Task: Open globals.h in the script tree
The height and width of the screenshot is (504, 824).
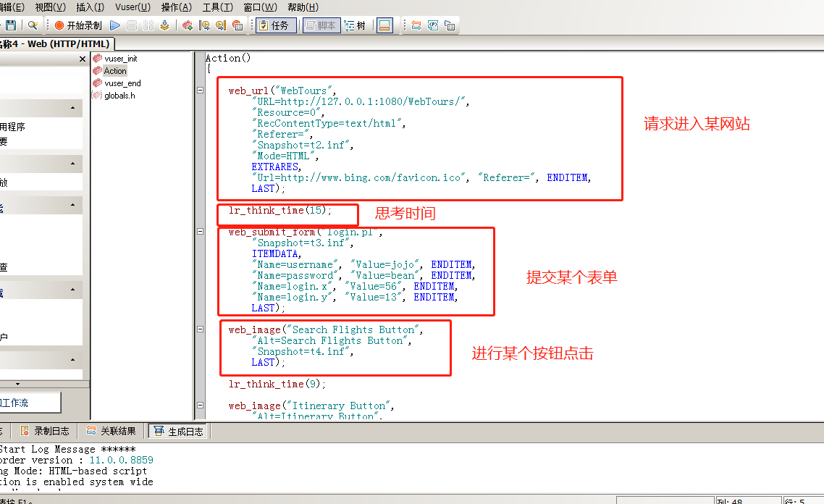Action: 114,95
